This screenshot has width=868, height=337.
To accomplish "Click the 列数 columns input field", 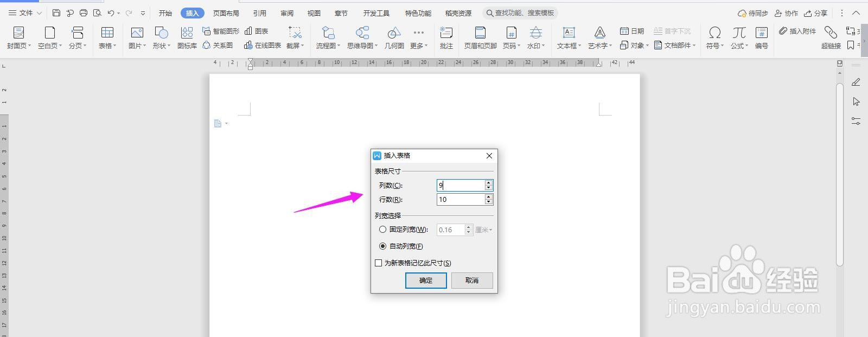I will point(461,185).
